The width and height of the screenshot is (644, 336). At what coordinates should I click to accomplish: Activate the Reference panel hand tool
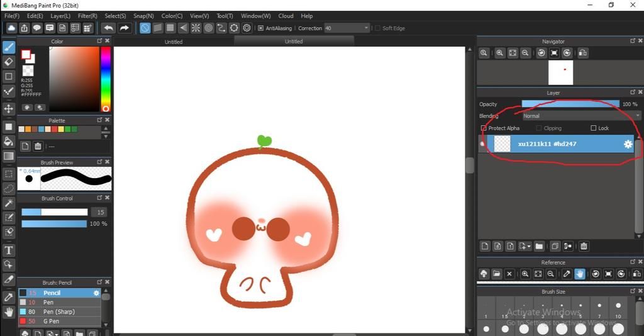click(x=579, y=274)
